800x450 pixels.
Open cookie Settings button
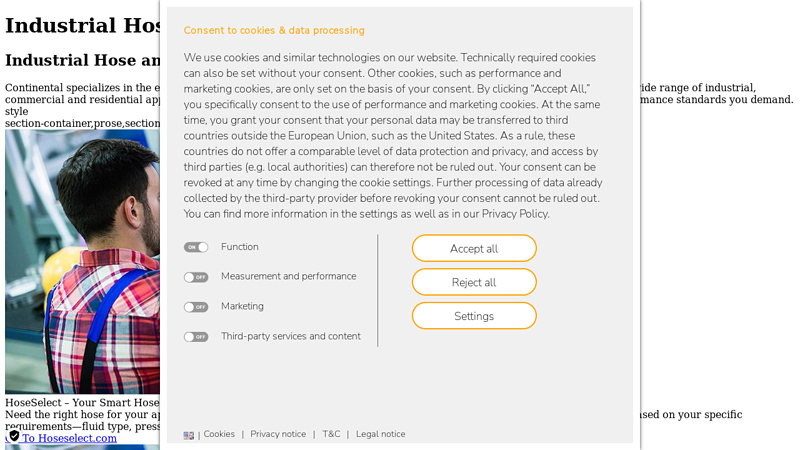click(x=474, y=316)
